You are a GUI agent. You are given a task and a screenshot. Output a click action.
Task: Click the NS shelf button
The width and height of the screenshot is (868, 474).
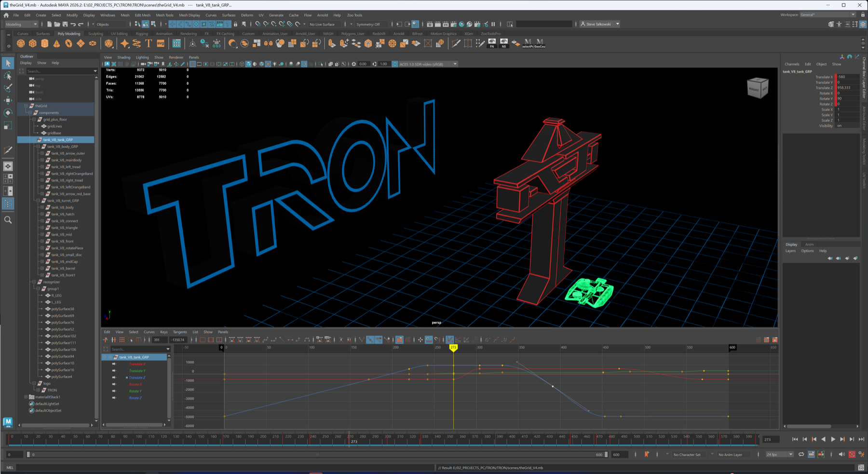pyautogui.click(x=504, y=43)
